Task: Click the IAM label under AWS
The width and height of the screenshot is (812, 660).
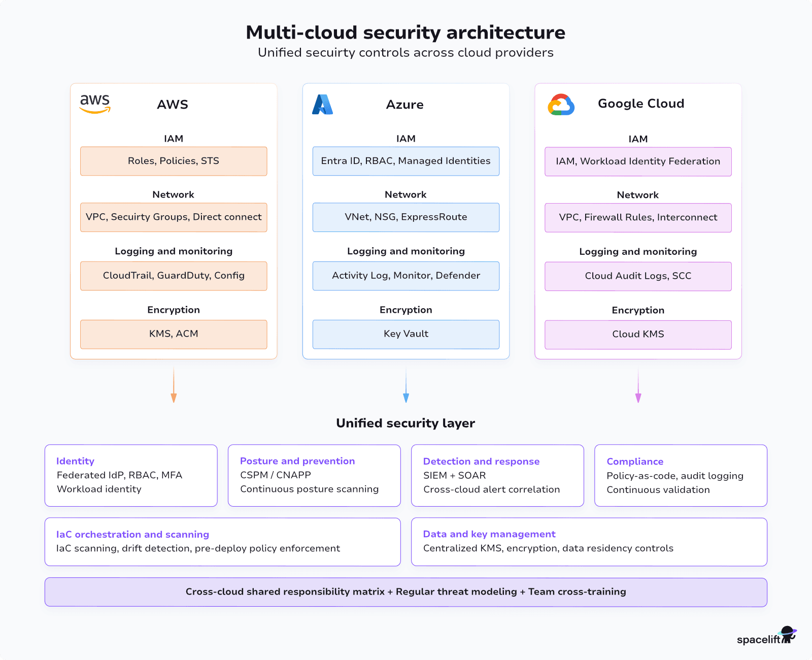Action: click(174, 139)
